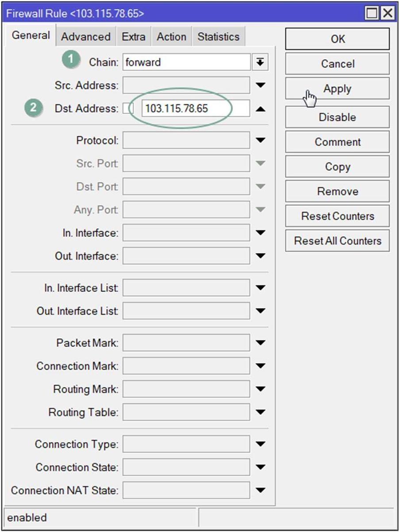This screenshot has width=399, height=532.
Task: Open the Chain dropdown list
Action: (260, 62)
